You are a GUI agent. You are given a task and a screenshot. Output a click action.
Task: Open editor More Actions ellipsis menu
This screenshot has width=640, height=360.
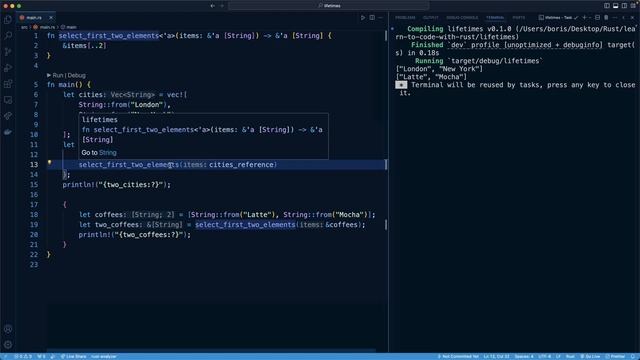coord(380,18)
